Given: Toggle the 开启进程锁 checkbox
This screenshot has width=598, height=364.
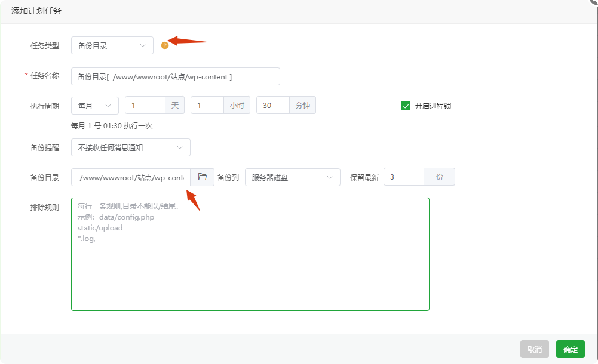Looking at the screenshot, I should (x=406, y=106).
